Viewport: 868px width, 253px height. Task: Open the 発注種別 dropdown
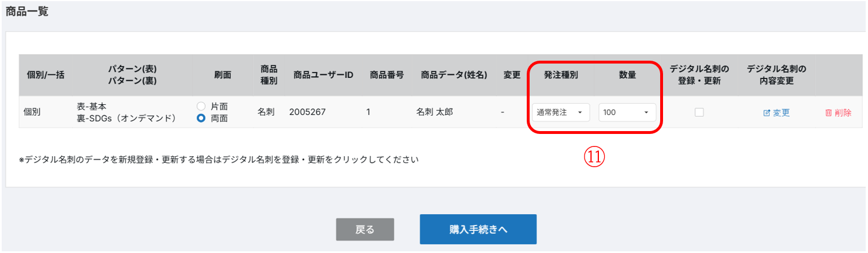pos(561,113)
